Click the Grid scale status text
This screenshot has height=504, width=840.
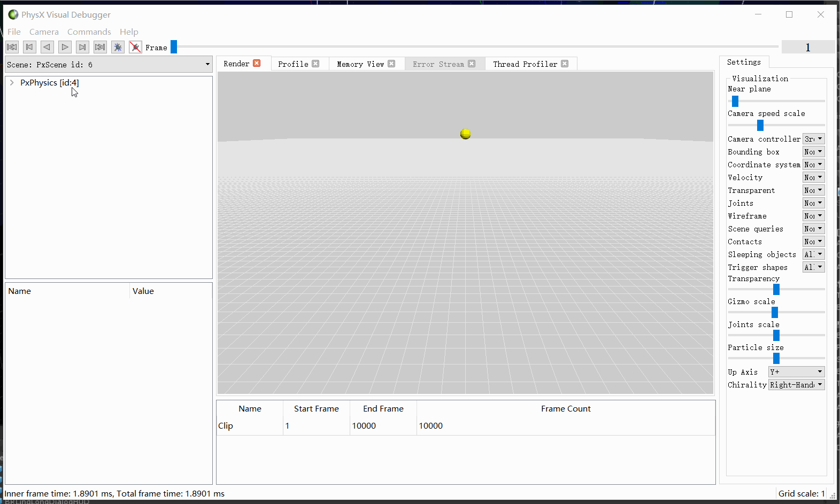[x=802, y=494]
